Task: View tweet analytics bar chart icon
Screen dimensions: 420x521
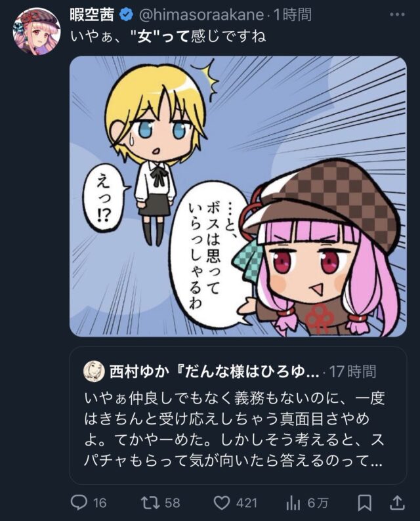Action: coord(293,503)
